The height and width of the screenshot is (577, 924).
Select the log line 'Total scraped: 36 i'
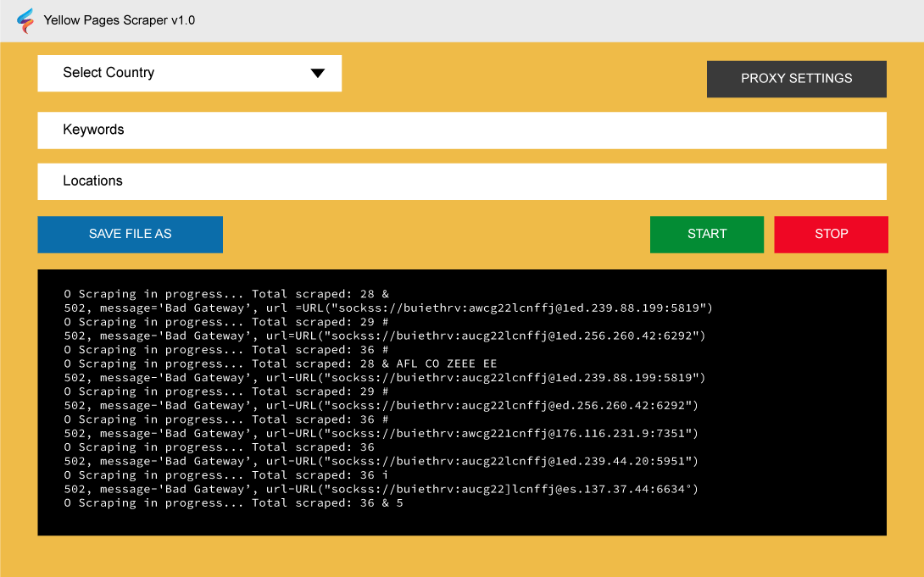tap(225, 475)
